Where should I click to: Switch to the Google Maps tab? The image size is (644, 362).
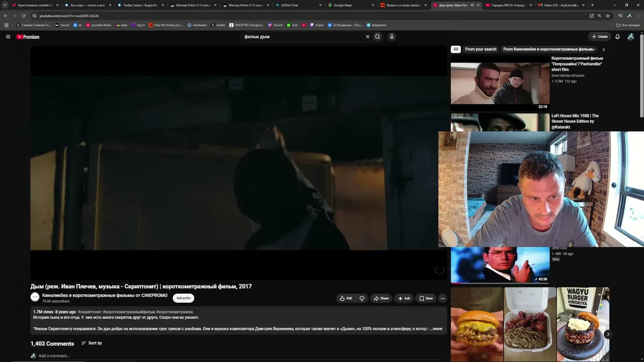(x=350, y=5)
